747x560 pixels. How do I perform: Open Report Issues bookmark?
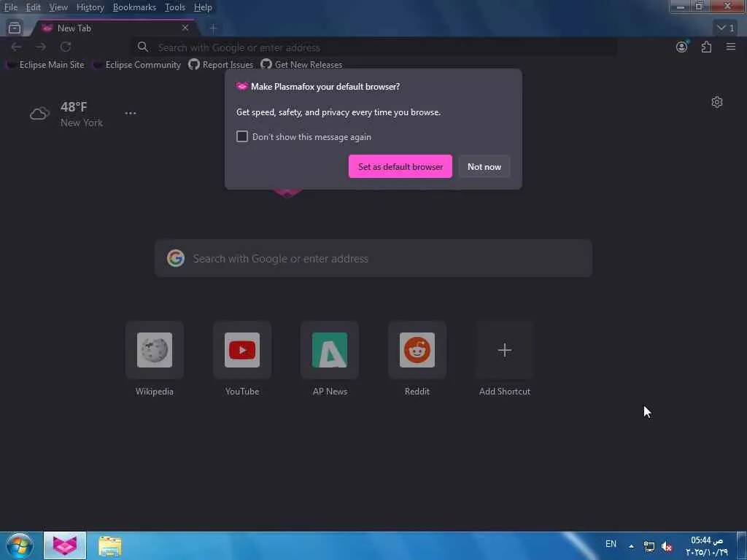pyautogui.click(x=221, y=65)
